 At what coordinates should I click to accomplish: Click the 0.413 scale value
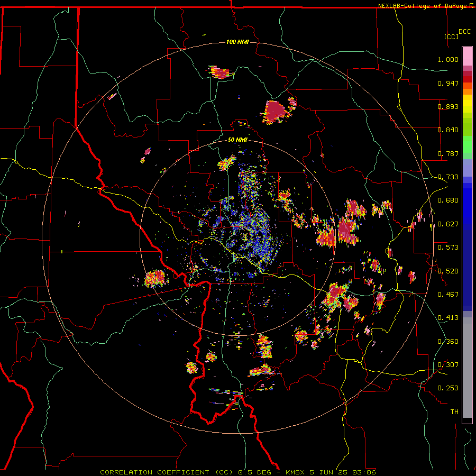point(448,318)
